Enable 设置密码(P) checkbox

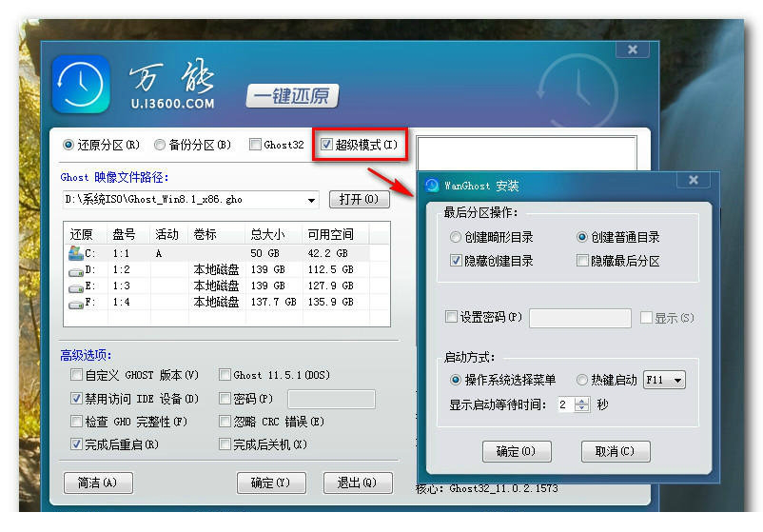(451, 317)
